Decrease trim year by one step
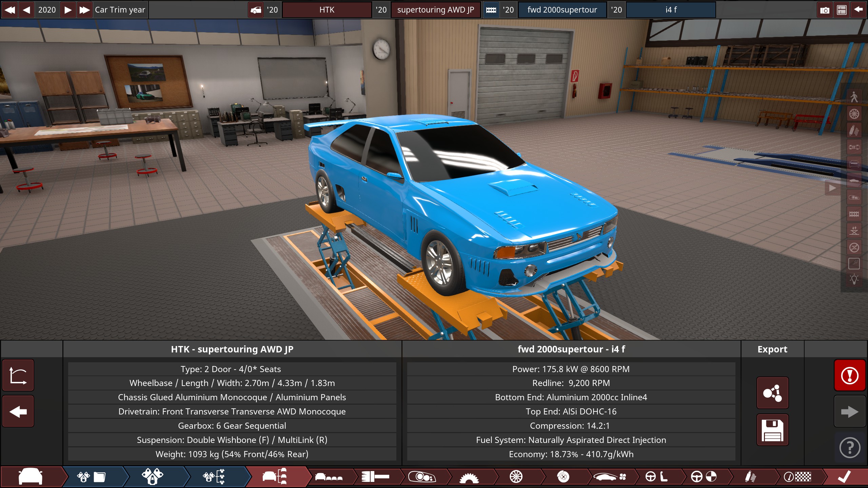The image size is (868, 488). [26, 10]
